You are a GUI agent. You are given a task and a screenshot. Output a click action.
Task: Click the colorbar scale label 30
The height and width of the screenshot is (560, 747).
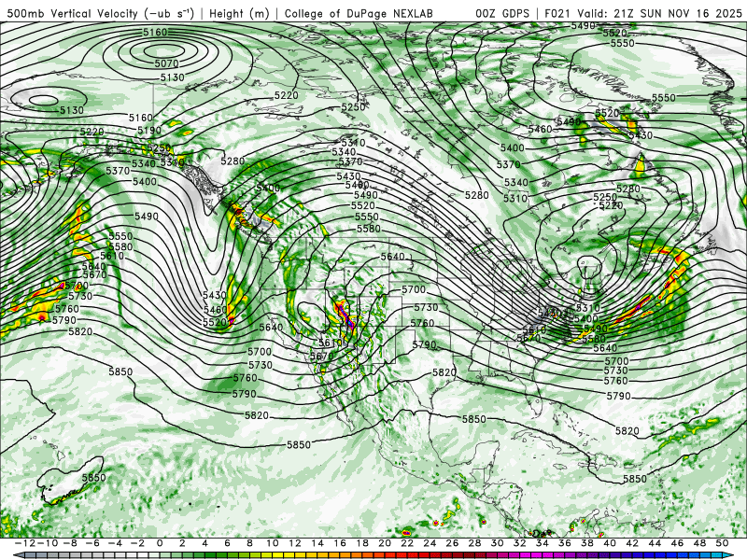[497, 543]
